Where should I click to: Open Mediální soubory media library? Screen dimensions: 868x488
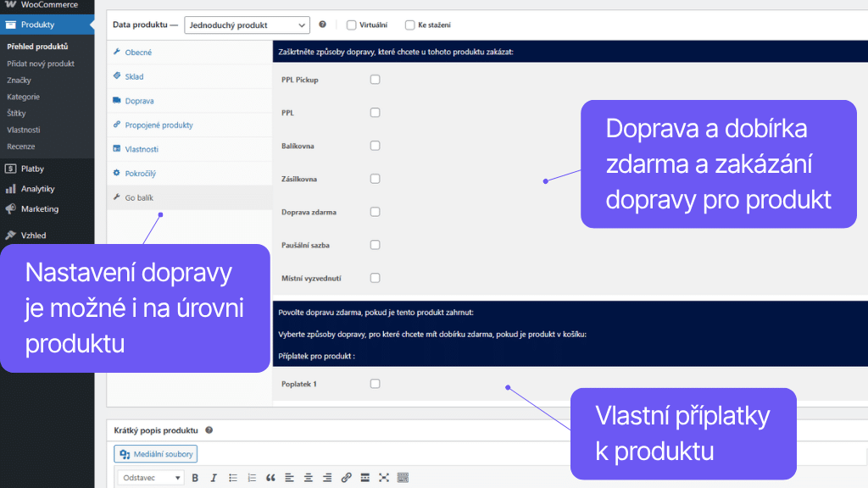coord(155,453)
